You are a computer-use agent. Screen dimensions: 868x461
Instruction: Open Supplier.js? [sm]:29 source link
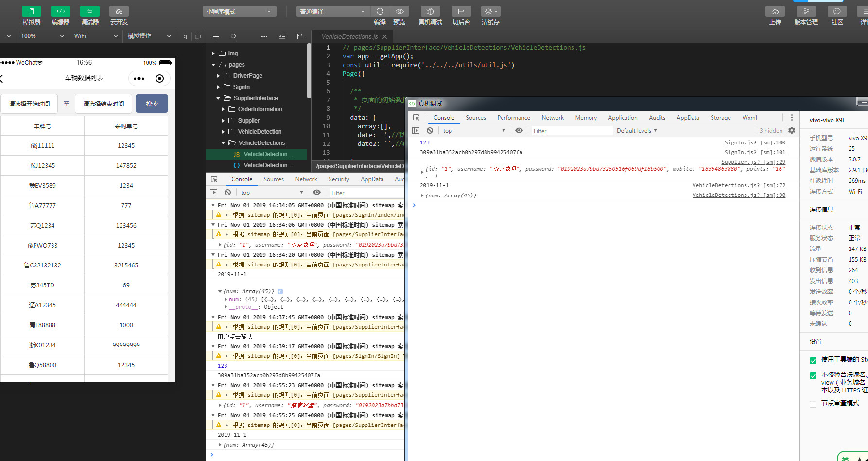pos(753,162)
